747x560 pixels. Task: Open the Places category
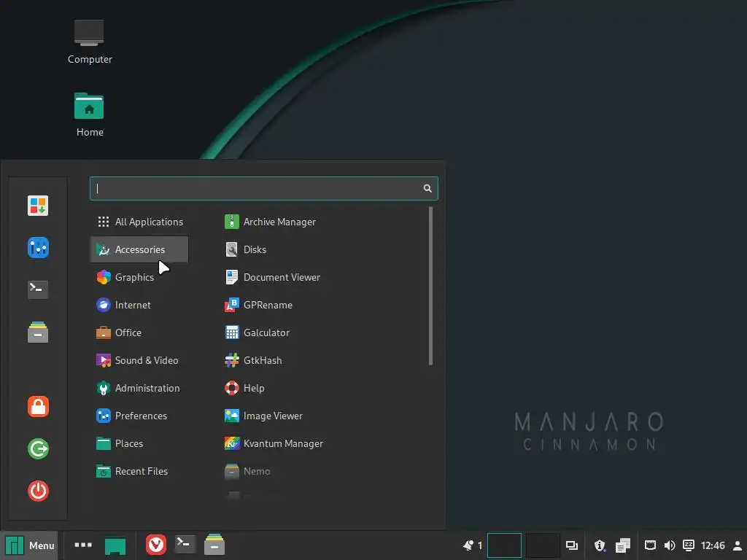[139, 443]
